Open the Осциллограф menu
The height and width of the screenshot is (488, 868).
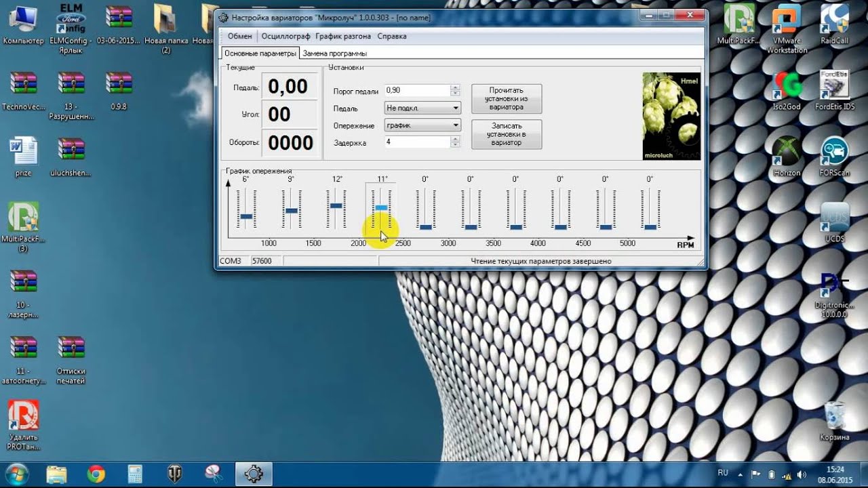click(x=285, y=37)
